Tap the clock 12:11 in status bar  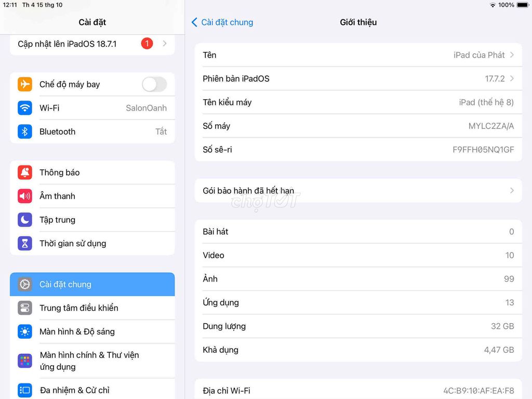[x=10, y=5]
